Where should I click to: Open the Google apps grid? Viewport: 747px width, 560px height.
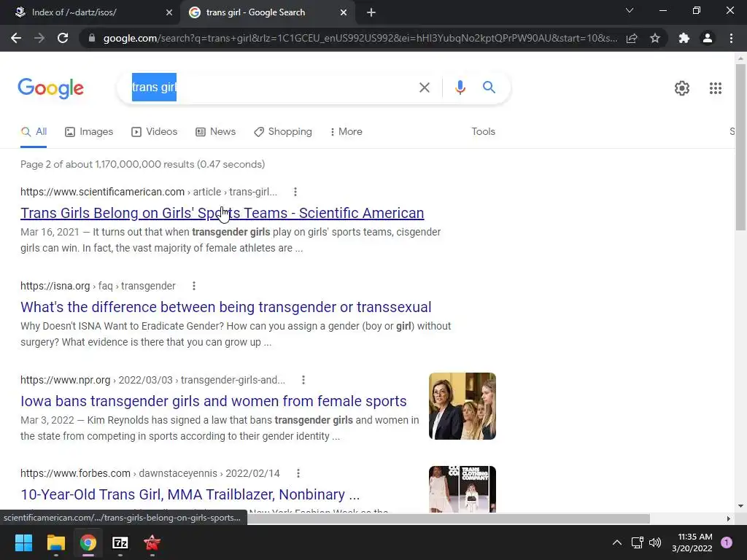click(715, 88)
